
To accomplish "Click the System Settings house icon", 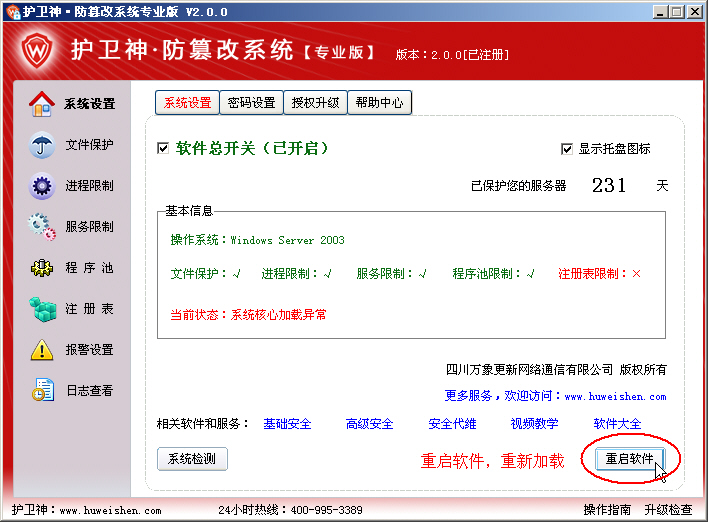I will tap(41, 103).
